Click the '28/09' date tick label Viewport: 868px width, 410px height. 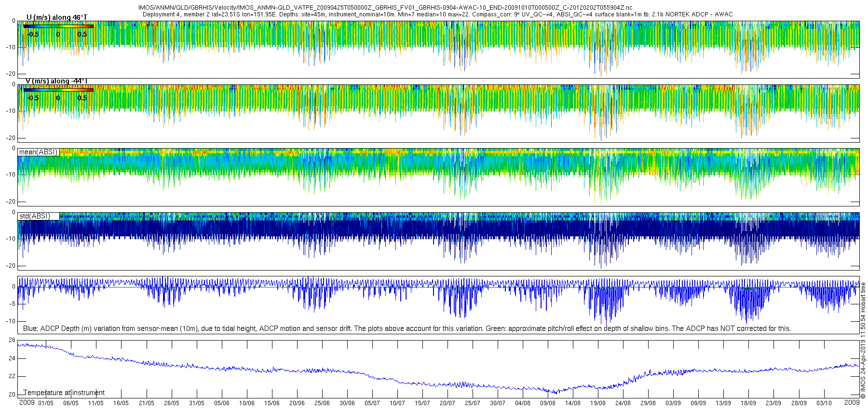coord(799,403)
